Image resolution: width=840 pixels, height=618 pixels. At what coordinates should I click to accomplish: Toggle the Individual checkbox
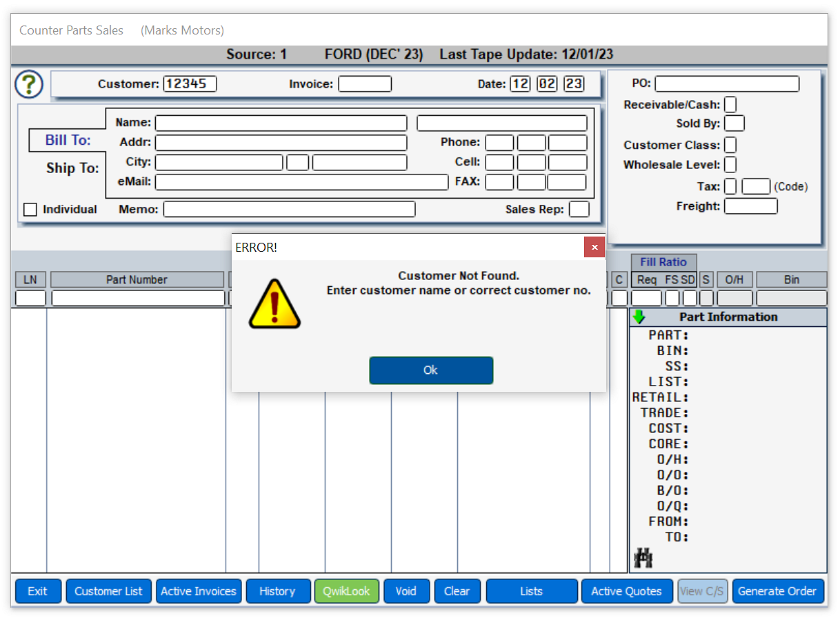30,210
